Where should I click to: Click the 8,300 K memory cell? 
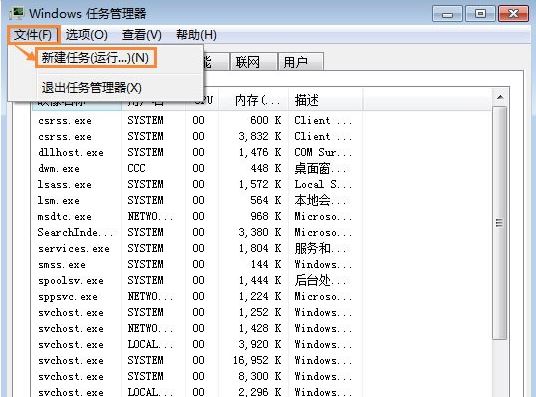click(x=260, y=376)
